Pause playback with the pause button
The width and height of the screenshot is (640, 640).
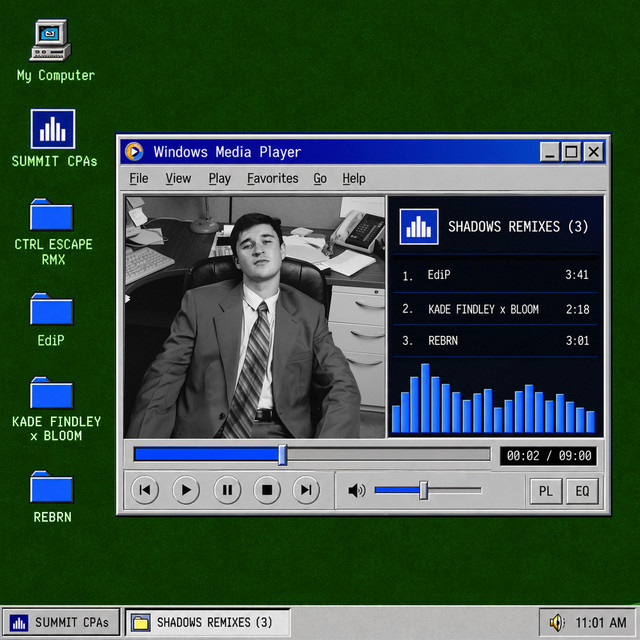(227, 490)
